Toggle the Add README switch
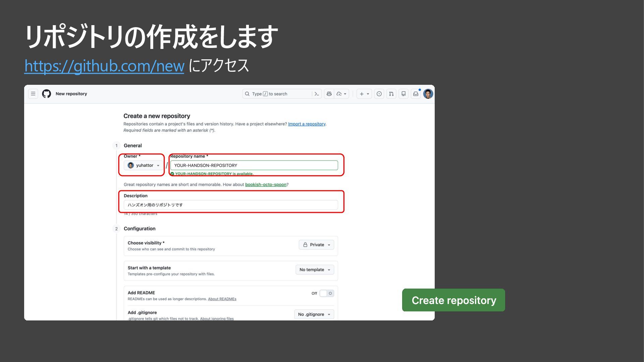 click(326, 293)
